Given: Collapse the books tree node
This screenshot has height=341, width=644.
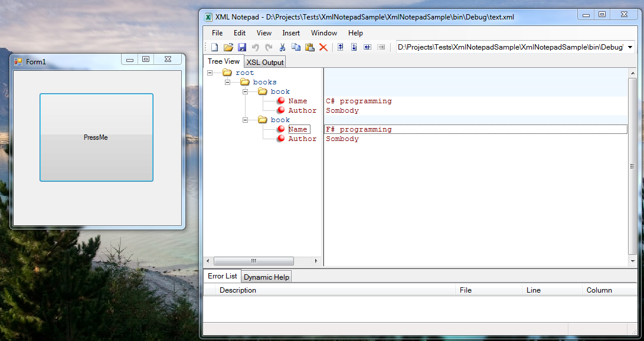Looking at the screenshot, I should [227, 82].
